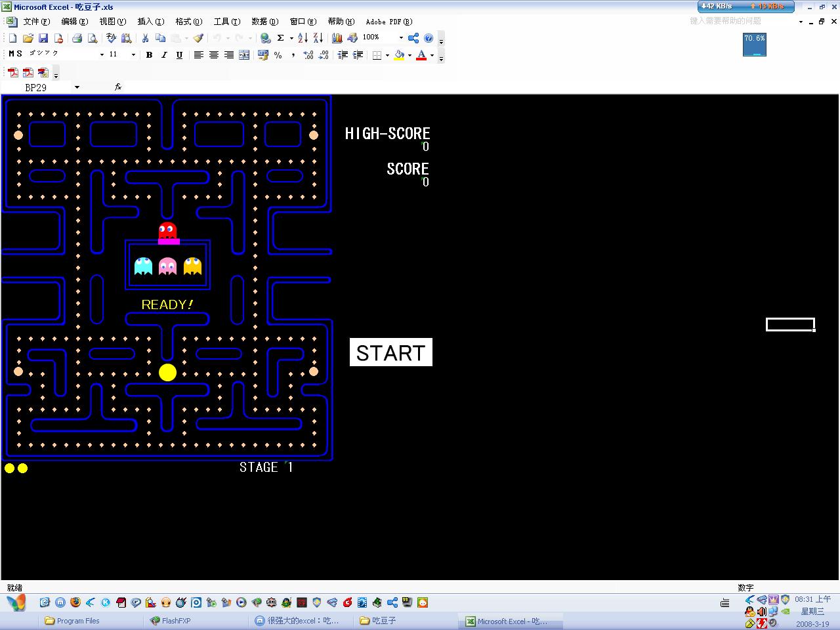Activate the Format Painter brush
Viewport: 840px width, 630px height.
tap(198, 38)
